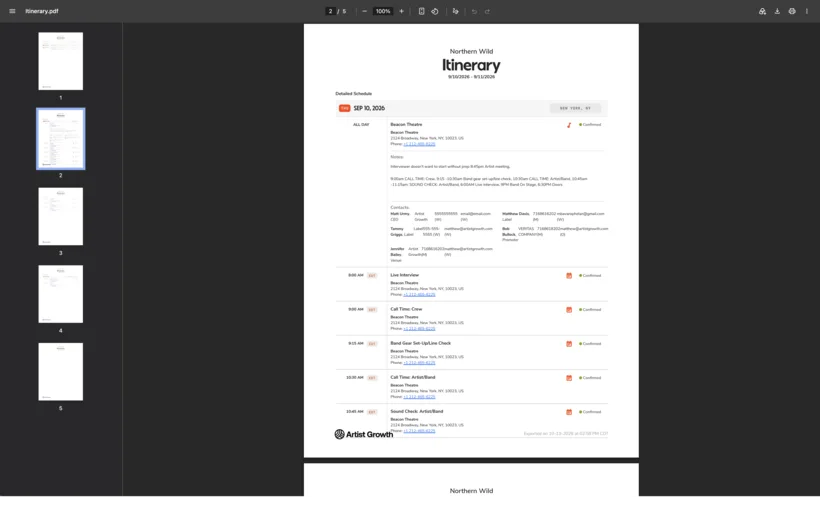Click phone link under ALL DAY Beacon Theatre
This screenshot has height=513, width=820.
[x=419, y=144]
